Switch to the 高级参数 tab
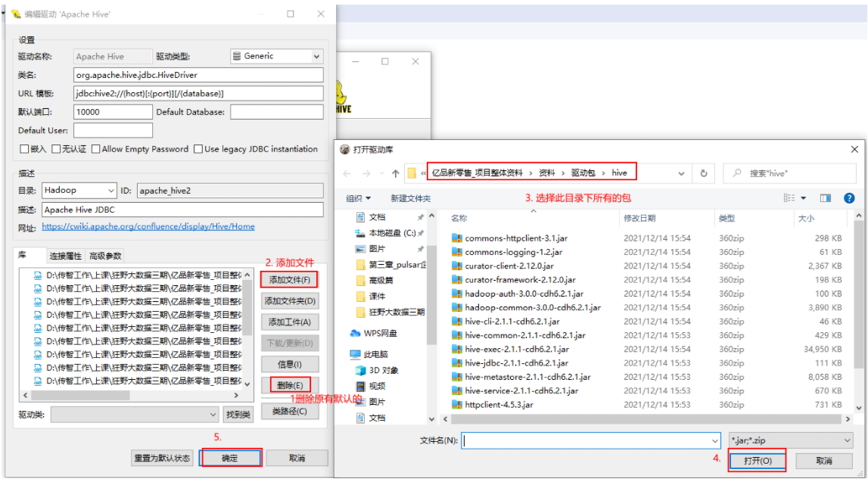Image resolution: width=868 pixels, height=482 pixels. click(105, 256)
